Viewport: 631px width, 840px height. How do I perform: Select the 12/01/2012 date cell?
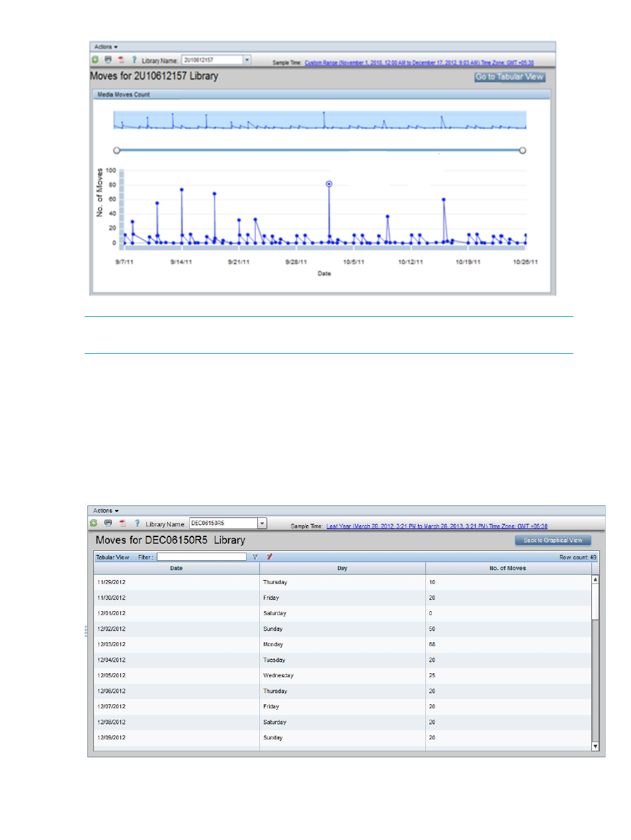(177, 614)
